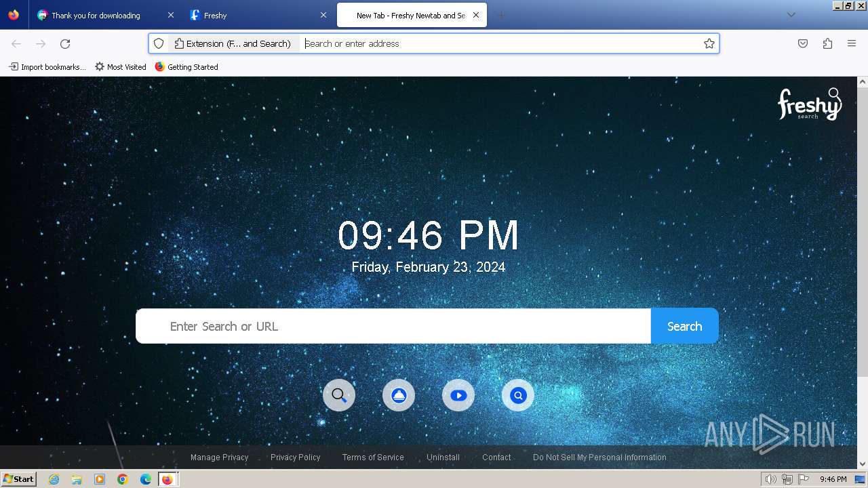Launch Google Chrome from taskbar
This screenshot has width=868, height=488.
123,479
